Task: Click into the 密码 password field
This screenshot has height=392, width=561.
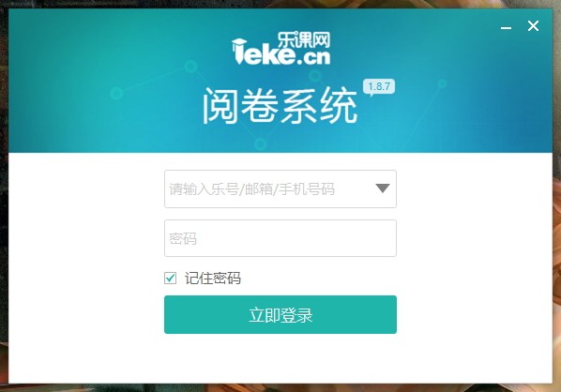Action: (280, 238)
